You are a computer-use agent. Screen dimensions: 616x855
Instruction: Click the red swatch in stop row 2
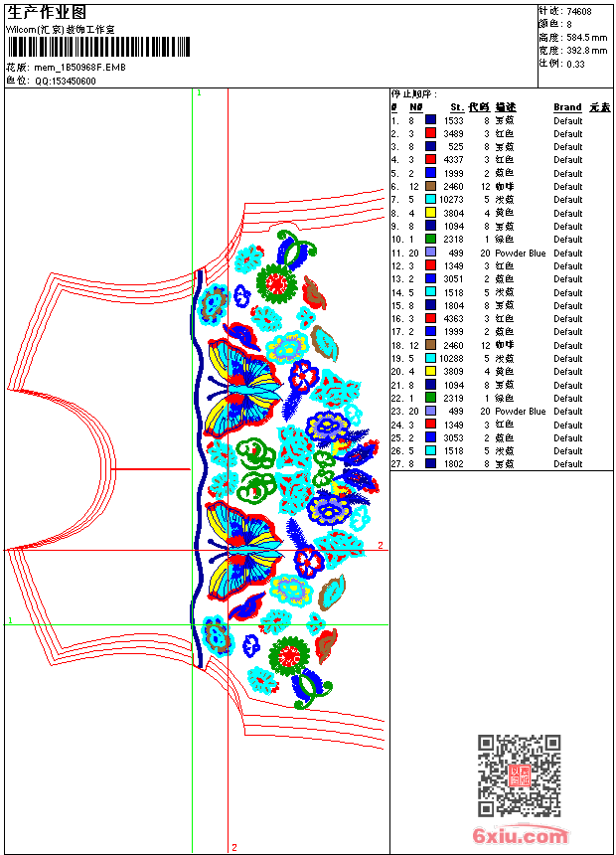point(430,133)
